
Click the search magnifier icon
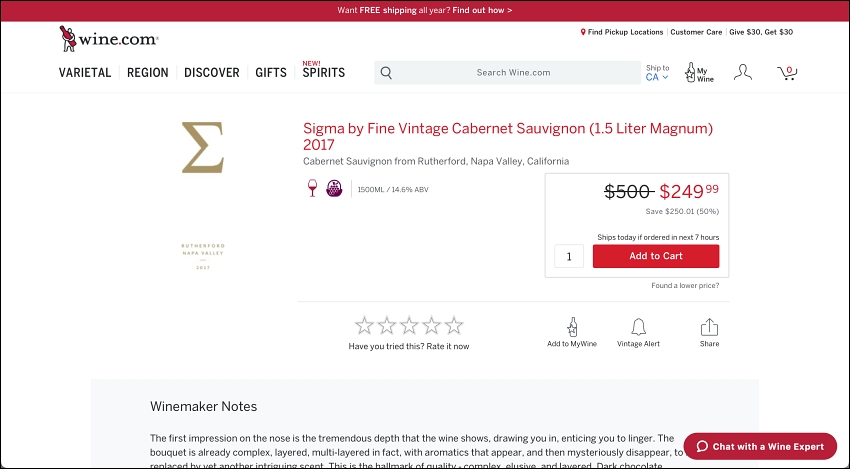386,73
